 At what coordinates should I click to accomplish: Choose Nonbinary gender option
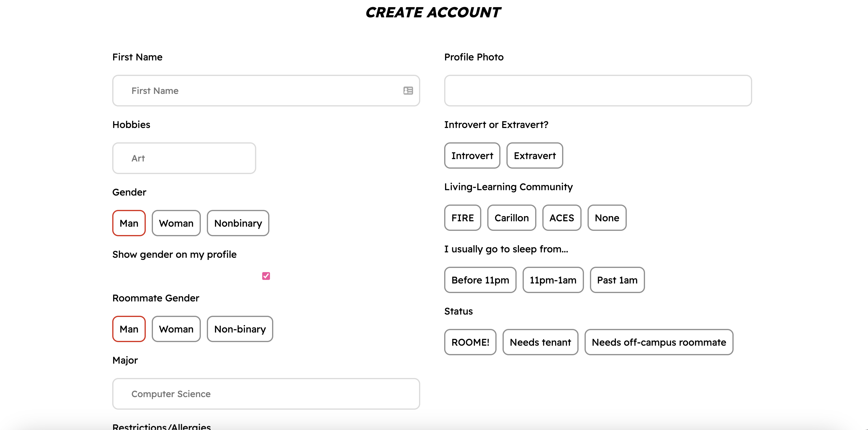click(x=238, y=223)
